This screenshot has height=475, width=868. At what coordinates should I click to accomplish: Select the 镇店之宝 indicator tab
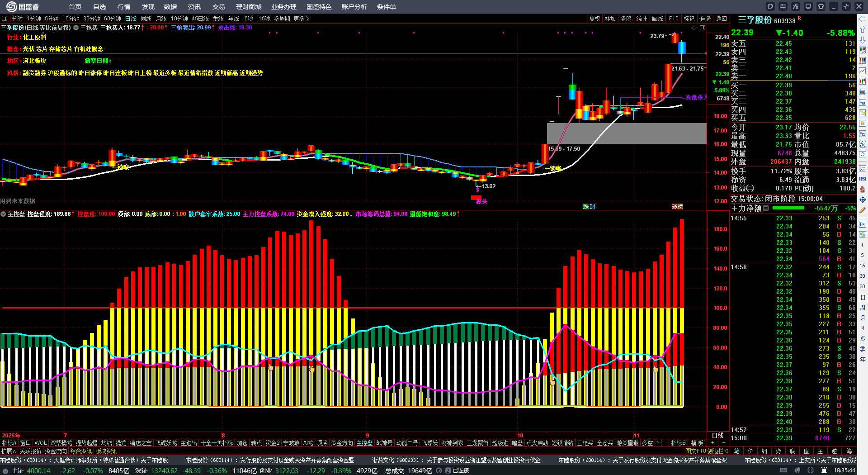(x=141, y=443)
